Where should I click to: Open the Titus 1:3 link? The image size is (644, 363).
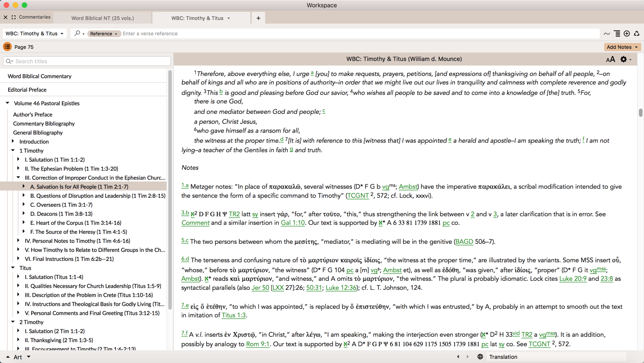coord(234,315)
